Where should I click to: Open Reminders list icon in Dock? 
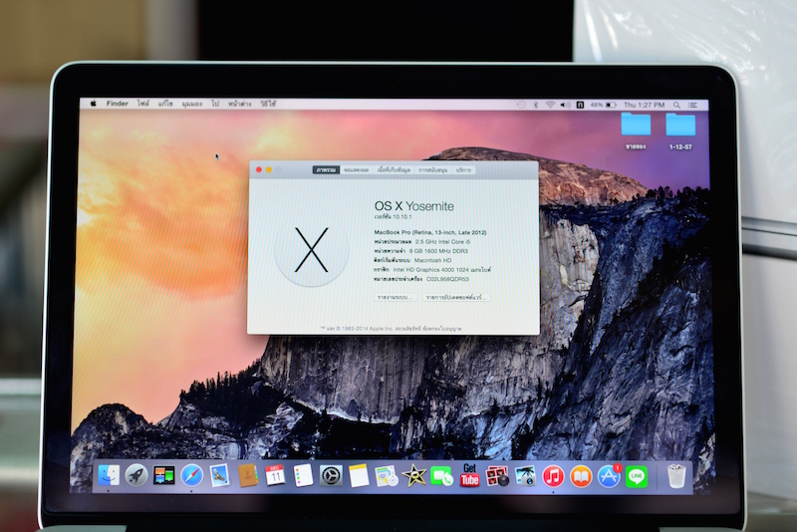pos(303,476)
